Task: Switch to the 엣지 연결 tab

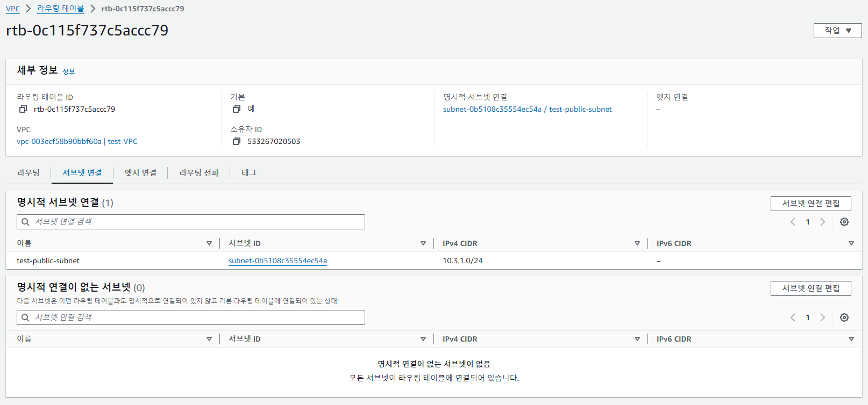Action: point(140,172)
